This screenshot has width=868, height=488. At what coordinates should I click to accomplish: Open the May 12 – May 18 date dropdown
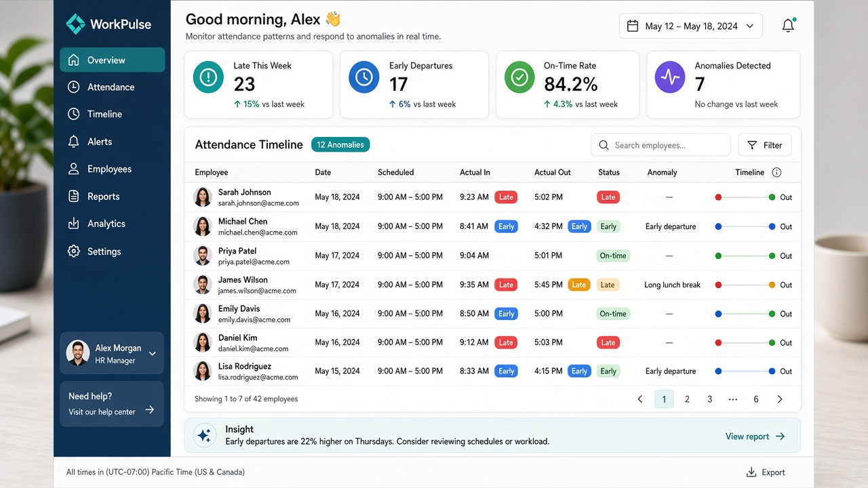point(690,26)
